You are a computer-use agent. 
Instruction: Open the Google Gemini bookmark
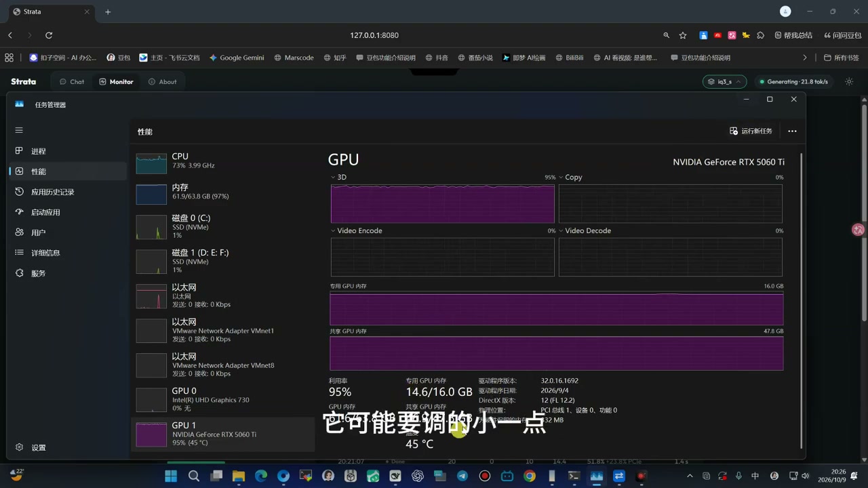(x=237, y=58)
